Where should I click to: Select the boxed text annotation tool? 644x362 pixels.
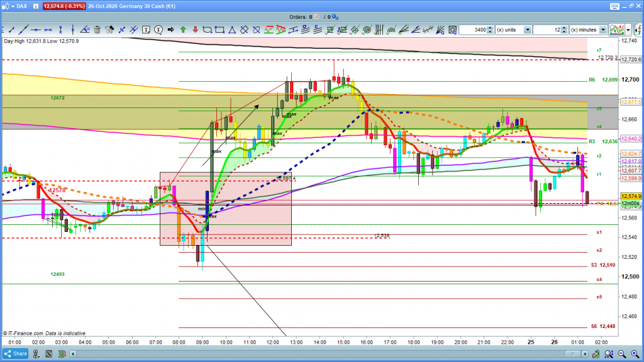(x=146, y=30)
